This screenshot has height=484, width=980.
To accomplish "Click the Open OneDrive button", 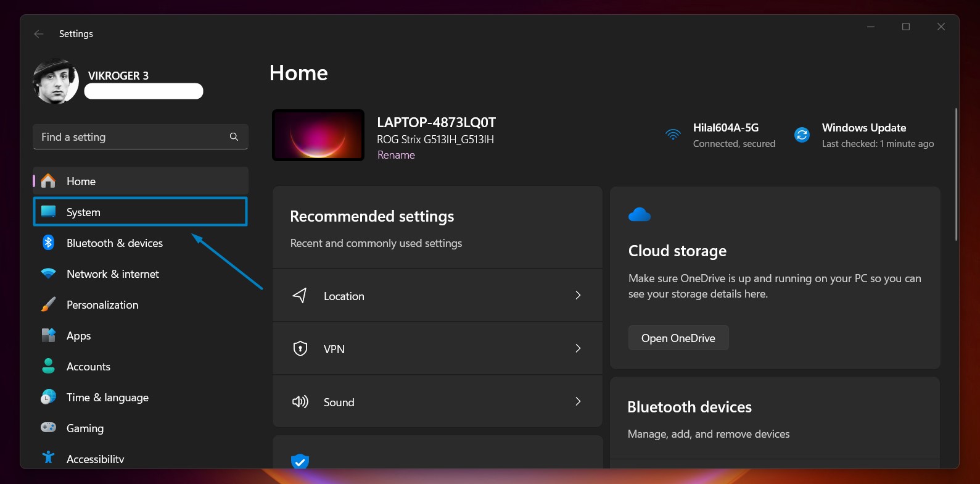I will [x=678, y=338].
